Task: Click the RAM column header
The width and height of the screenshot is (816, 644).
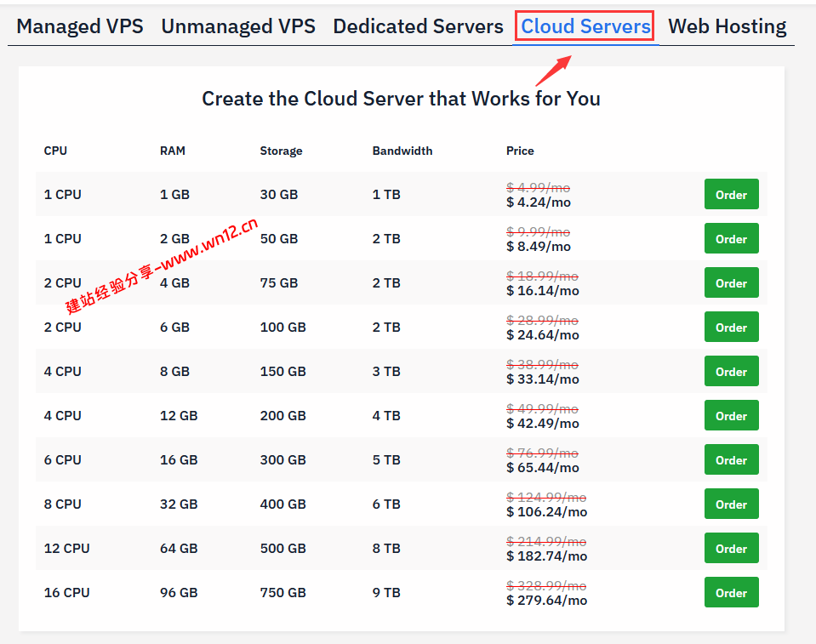Action: click(x=172, y=151)
